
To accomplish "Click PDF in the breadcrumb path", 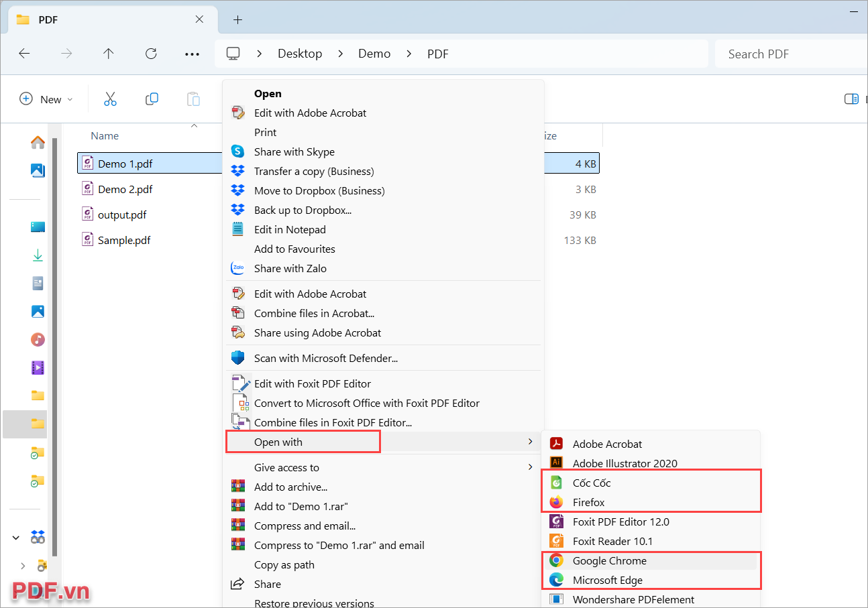I will 438,54.
